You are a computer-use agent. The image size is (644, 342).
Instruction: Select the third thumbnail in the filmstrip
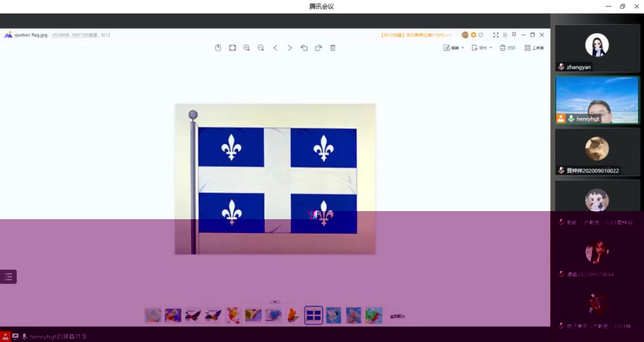[193, 315]
